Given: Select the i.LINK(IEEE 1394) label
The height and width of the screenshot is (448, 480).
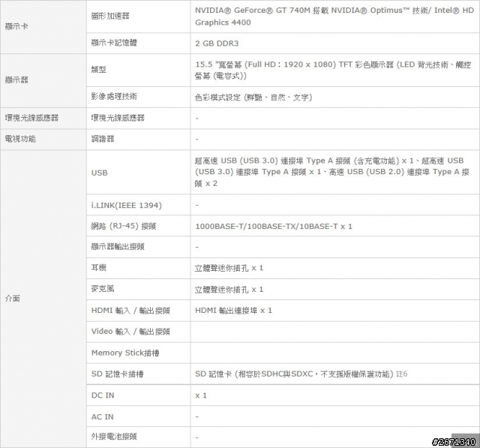Looking at the screenshot, I should pyautogui.click(x=127, y=205).
